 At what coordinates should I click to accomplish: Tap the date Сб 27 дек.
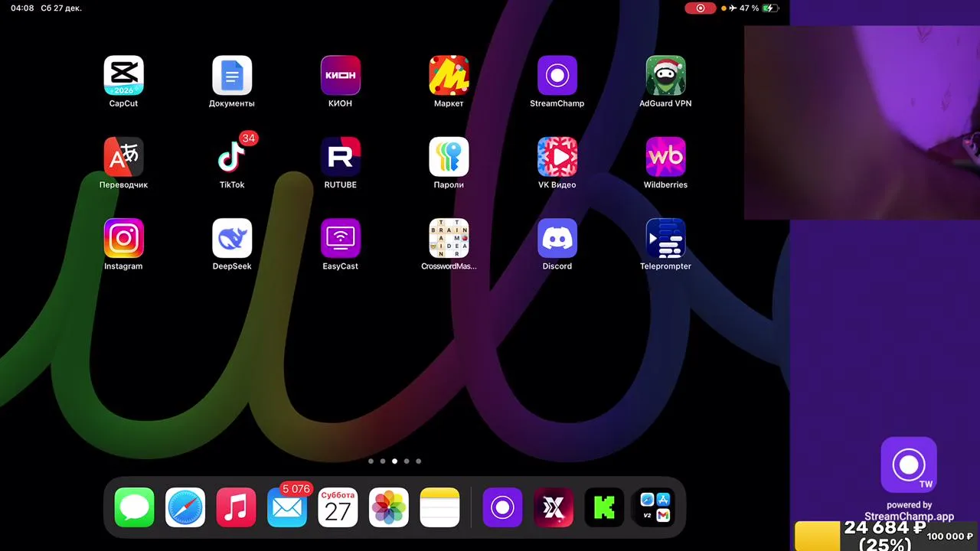(x=61, y=8)
